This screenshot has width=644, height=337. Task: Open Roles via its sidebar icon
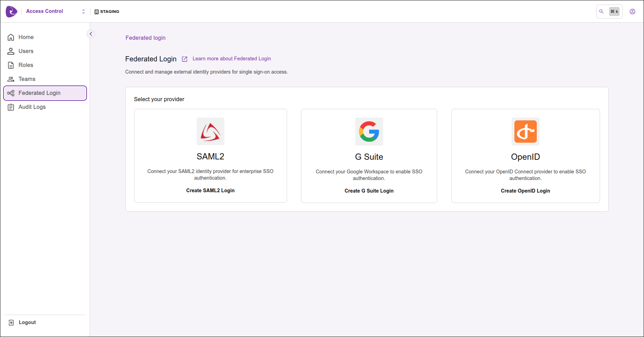tap(11, 65)
